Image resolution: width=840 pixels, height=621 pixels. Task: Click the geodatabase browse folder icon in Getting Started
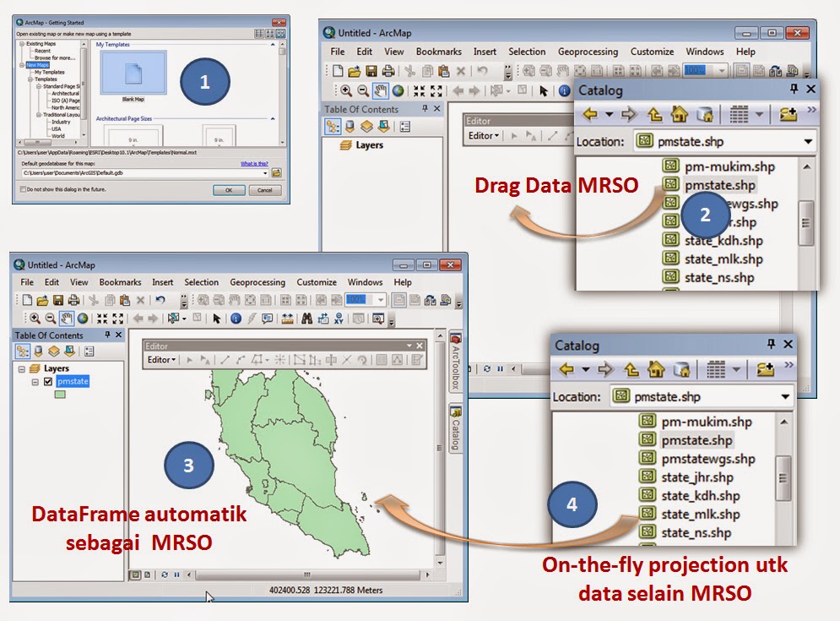click(x=276, y=172)
